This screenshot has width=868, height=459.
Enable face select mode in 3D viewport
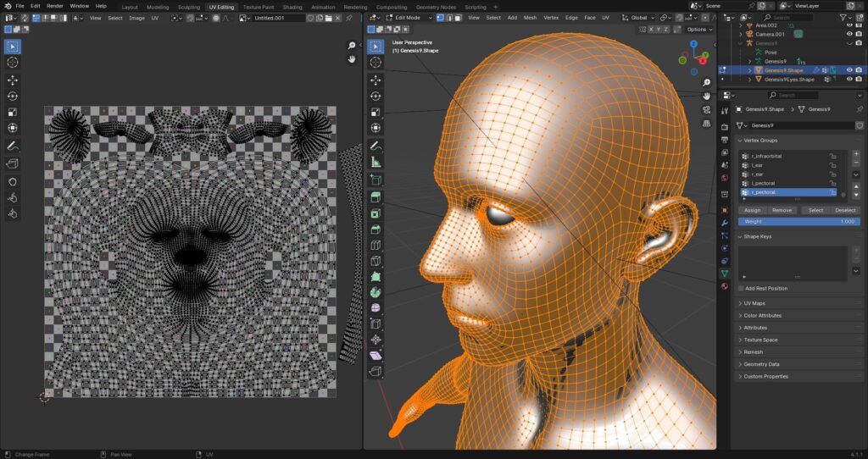pos(457,18)
